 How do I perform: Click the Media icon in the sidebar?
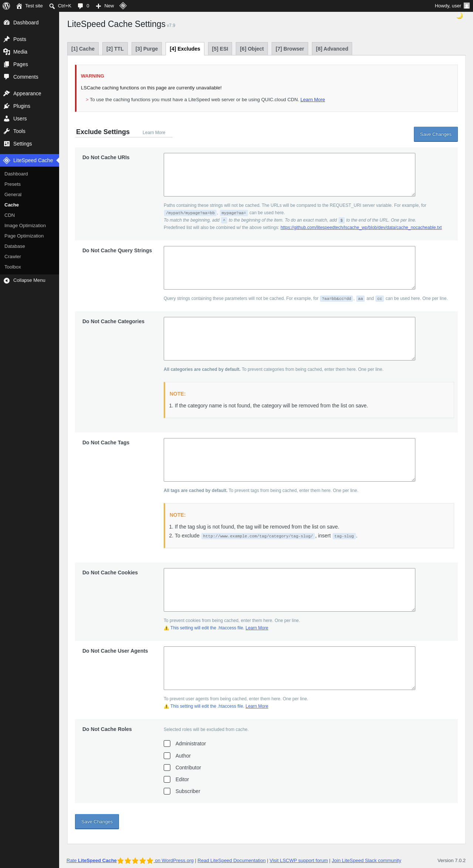7,52
